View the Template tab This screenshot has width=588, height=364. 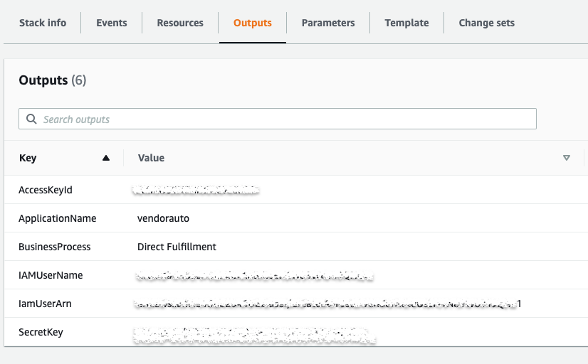pos(406,23)
